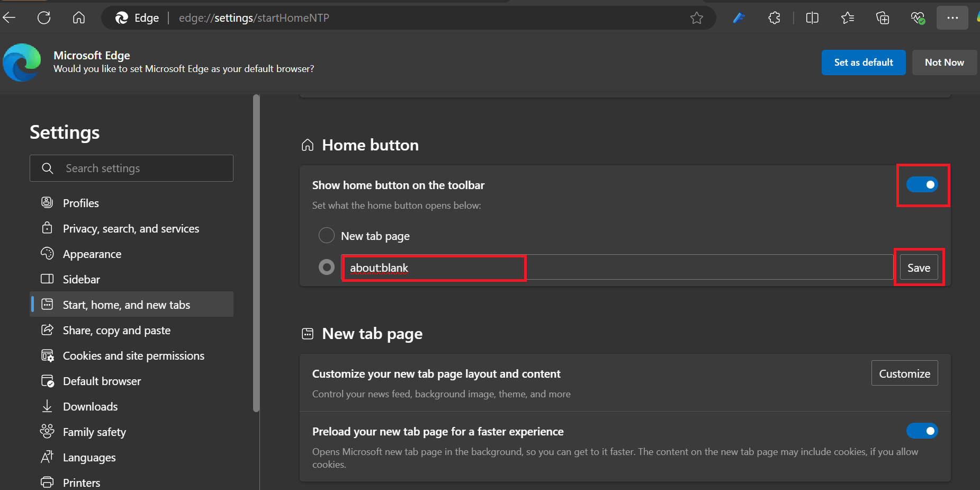This screenshot has width=980, height=490.
Task: Go back with the browser back arrow
Action: (9, 18)
